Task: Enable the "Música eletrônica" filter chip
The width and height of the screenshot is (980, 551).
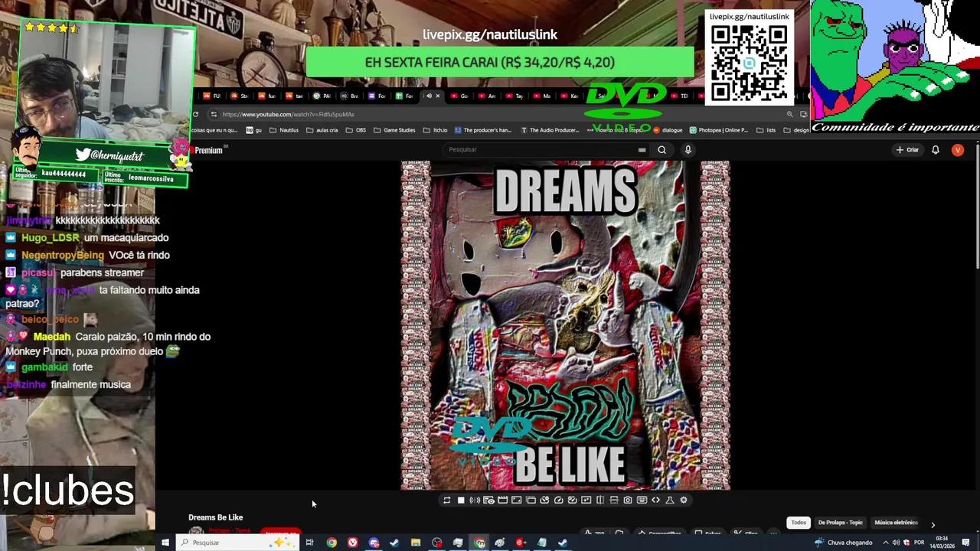Action: click(896, 523)
